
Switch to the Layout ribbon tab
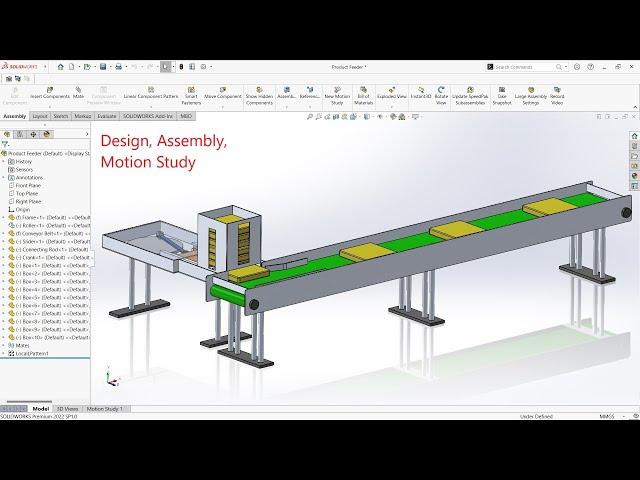click(40, 116)
